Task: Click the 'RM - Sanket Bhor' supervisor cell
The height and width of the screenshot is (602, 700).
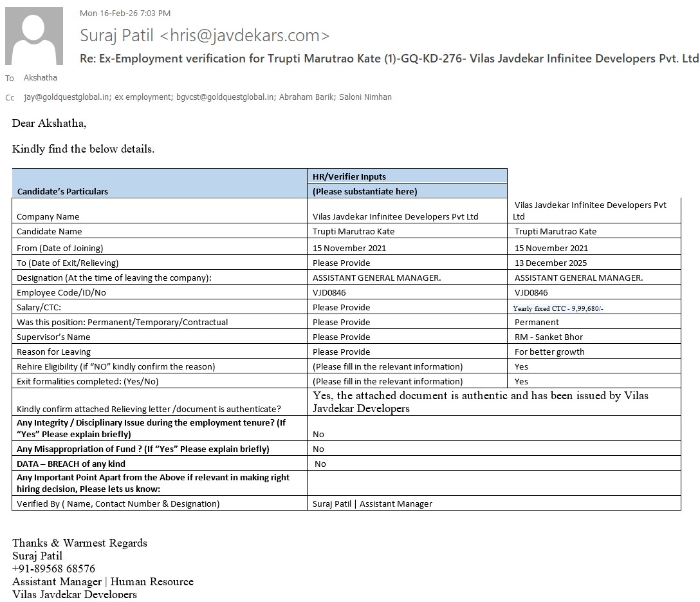Action: pos(549,337)
